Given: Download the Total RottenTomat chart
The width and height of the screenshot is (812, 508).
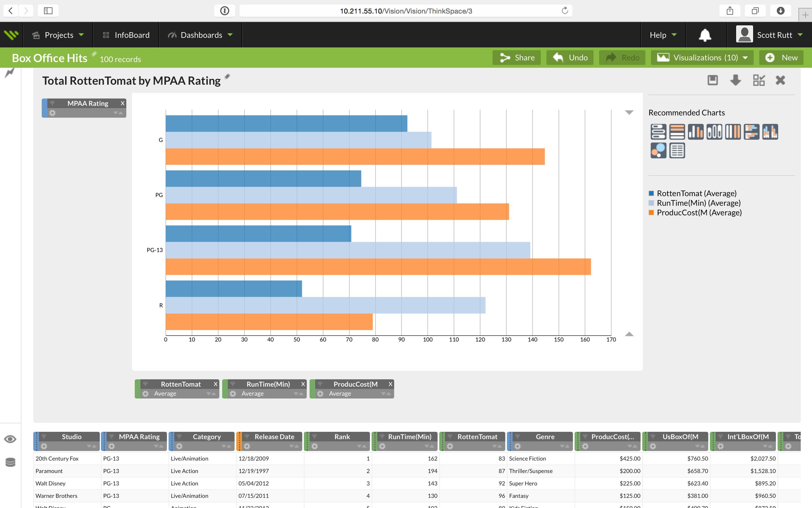Looking at the screenshot, I should (x=735, y=80).
